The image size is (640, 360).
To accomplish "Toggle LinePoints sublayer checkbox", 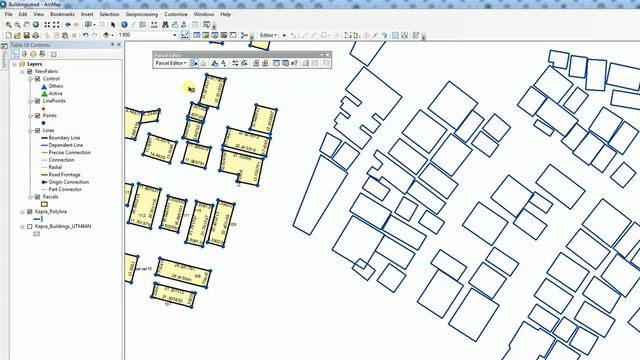I will click(x=38, y=101).
